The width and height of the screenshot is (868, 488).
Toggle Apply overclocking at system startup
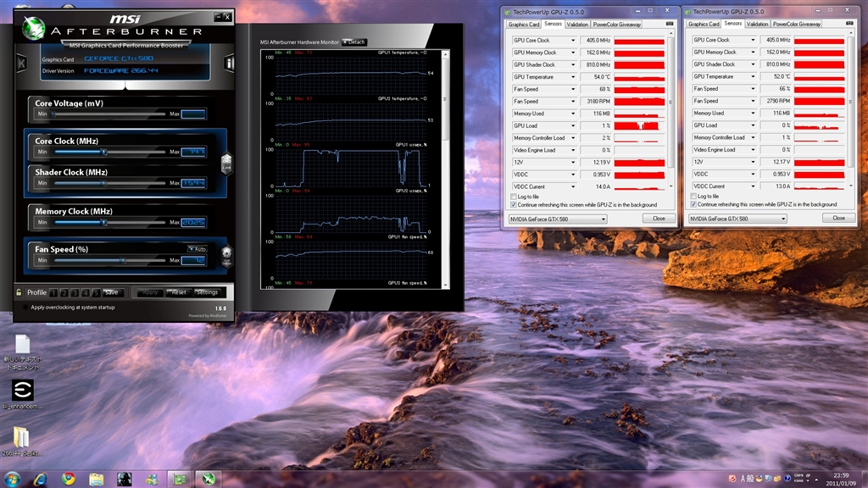(x=25, y=307)
